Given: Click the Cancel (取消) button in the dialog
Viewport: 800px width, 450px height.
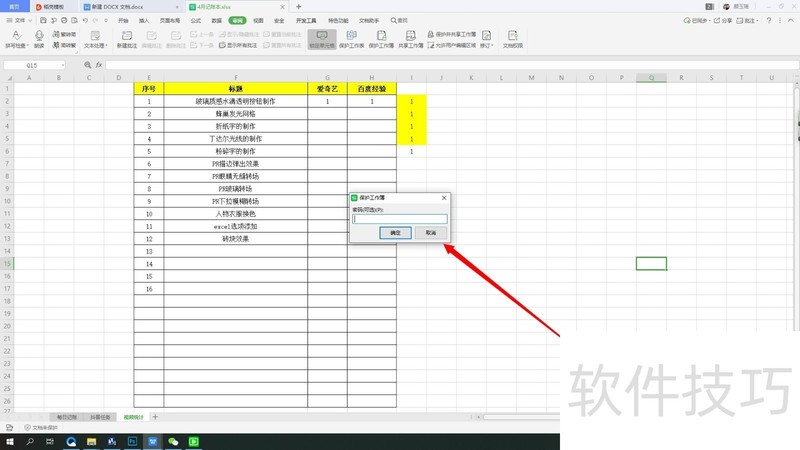Looking at the screenshot, I should click(x=431, y=233).
